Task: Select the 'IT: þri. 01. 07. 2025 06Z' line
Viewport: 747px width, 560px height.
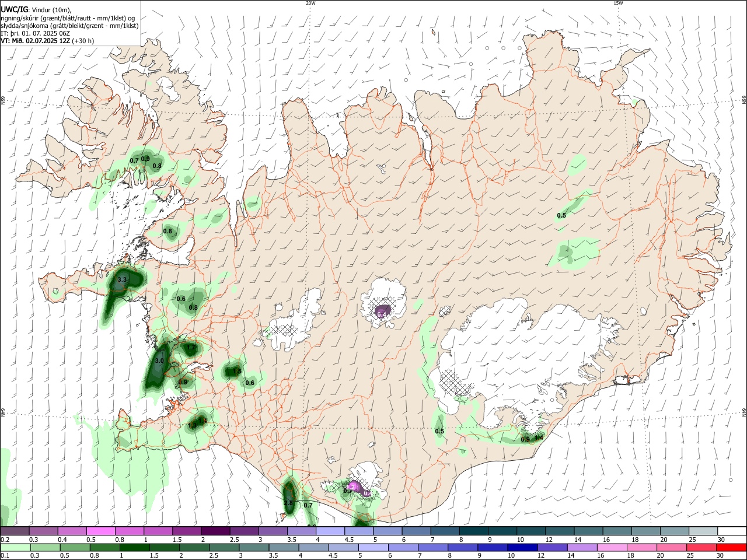Action: pos(36,33)
